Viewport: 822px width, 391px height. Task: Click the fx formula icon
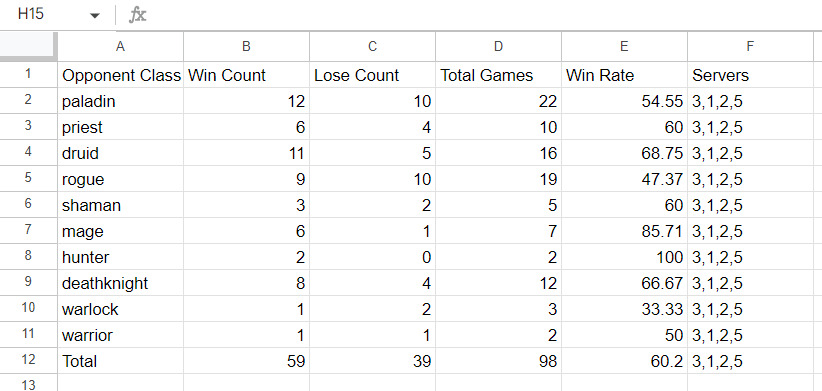(137, 15)
